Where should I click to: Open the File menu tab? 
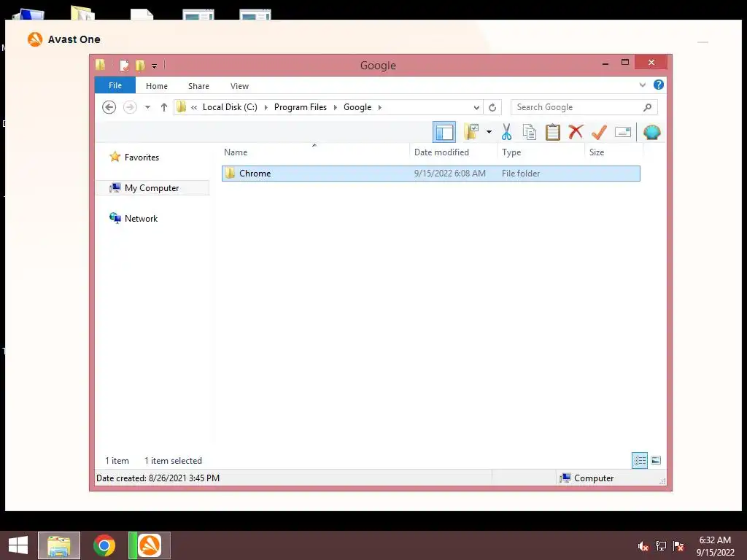(115, 85)
